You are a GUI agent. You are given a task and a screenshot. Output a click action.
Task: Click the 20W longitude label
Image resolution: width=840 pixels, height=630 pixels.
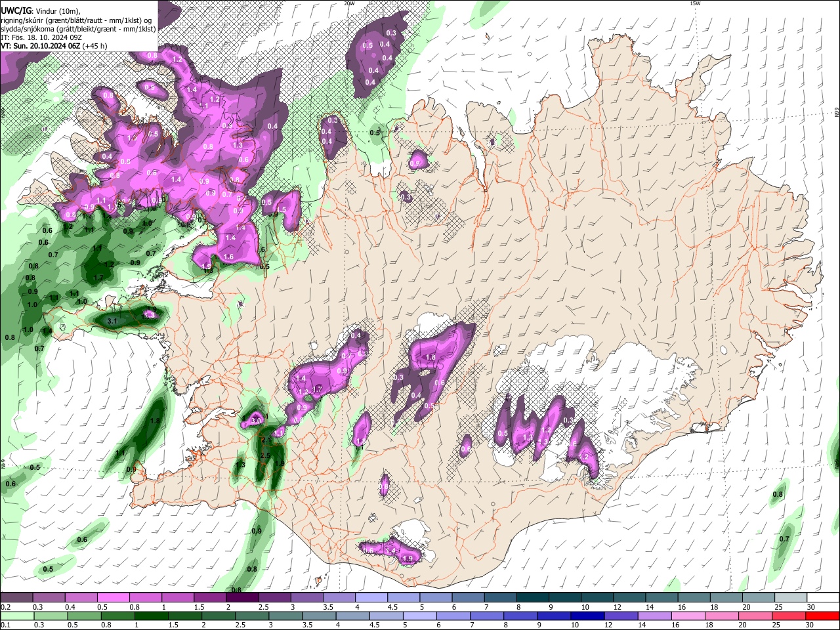click(x=350, y=3)
